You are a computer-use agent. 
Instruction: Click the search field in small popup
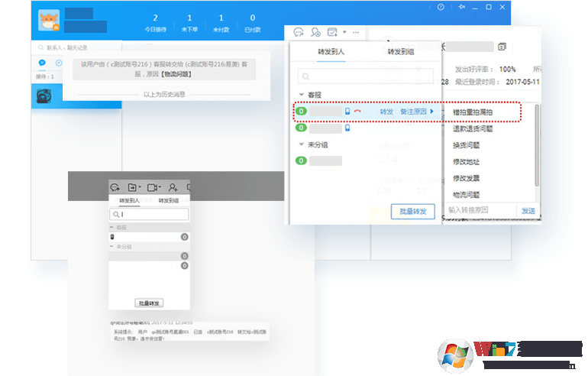point(149,214)
